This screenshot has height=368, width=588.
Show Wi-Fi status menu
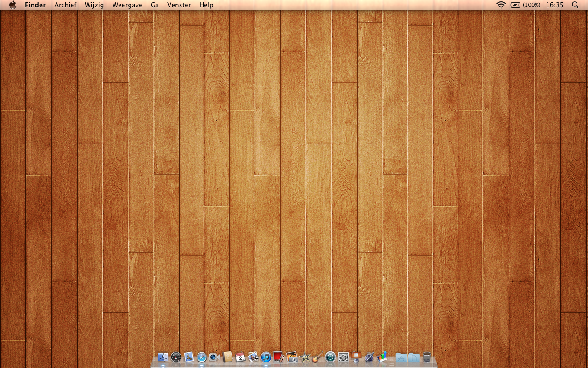(501, 5)
